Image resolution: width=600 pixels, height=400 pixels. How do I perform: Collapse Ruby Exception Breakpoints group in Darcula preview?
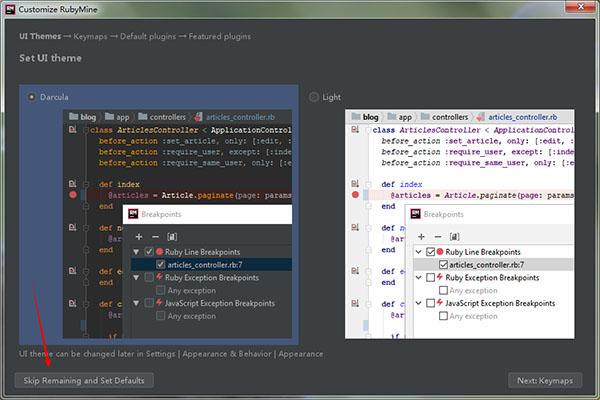click(136, 278)
